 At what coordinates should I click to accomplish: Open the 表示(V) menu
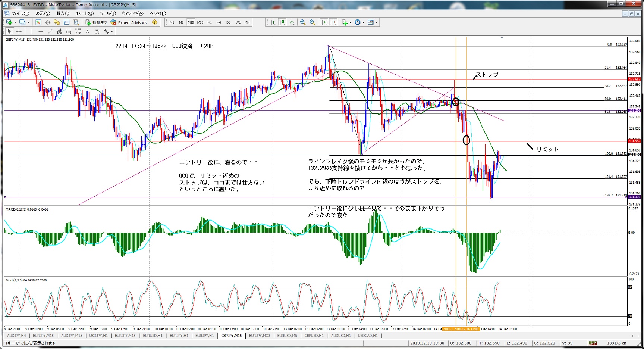43,13
